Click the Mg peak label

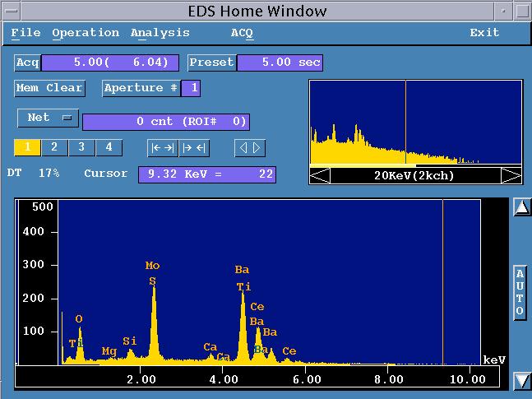pyautogui.click(x=109, y=351)
